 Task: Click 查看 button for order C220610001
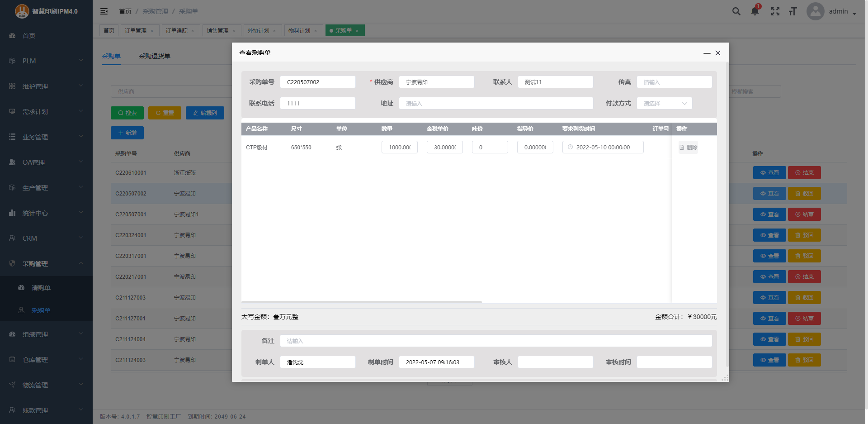(769, 173)
